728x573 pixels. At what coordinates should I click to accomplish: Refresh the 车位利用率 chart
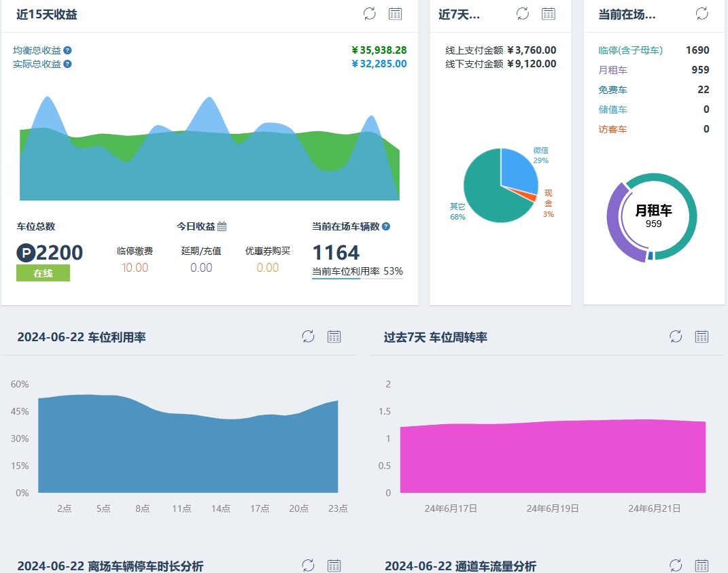point(309,336)
